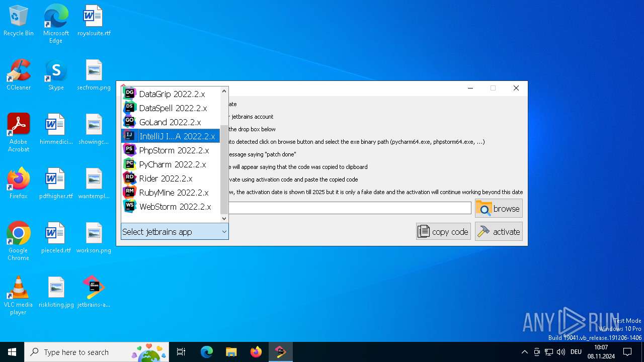Select pdfhigher.rtf desktop file
Screen dimensions: 644x362
tap(56, 184)
